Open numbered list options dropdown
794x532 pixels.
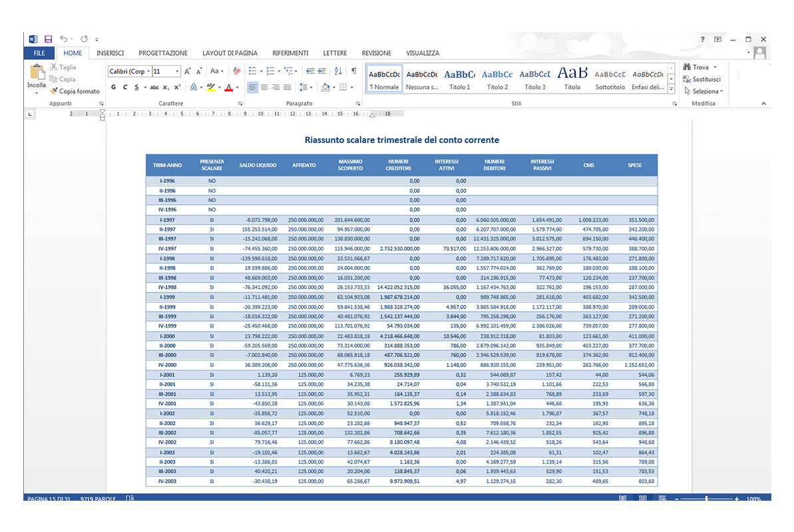[x=279, y=71]
